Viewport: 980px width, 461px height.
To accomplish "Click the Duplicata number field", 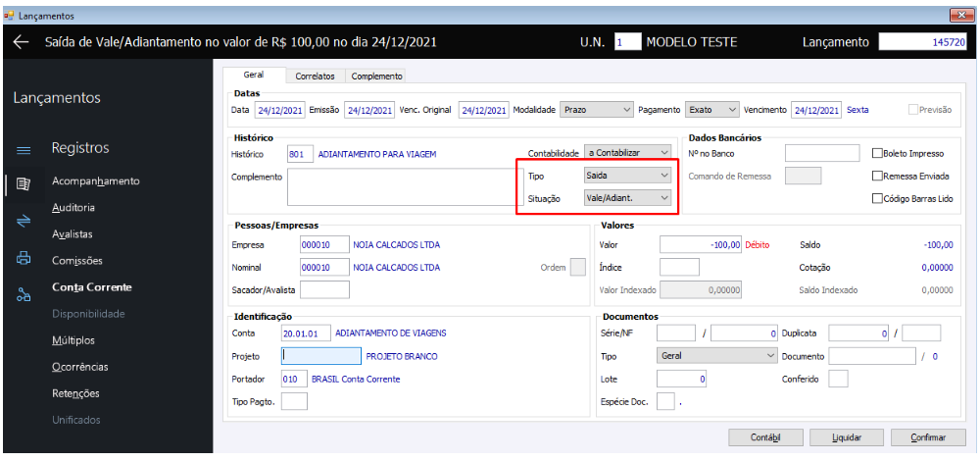I will (x=858, y=333).
